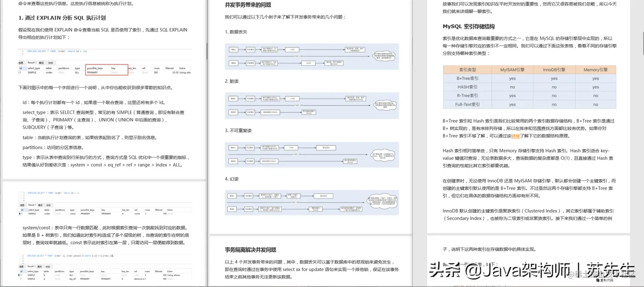644x287 pixels.
Task: Click the MyISAM引擎 column header
Action: [x=512, y=70]
